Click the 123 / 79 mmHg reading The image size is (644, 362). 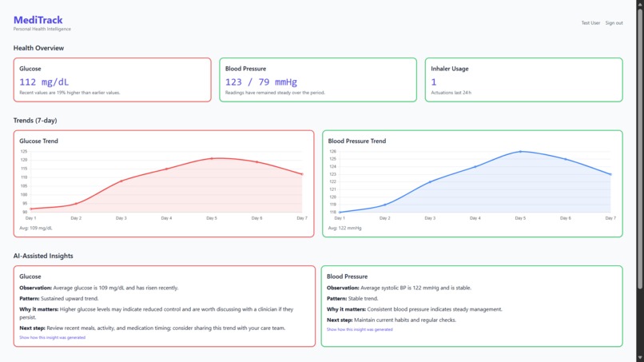(260, 82)
